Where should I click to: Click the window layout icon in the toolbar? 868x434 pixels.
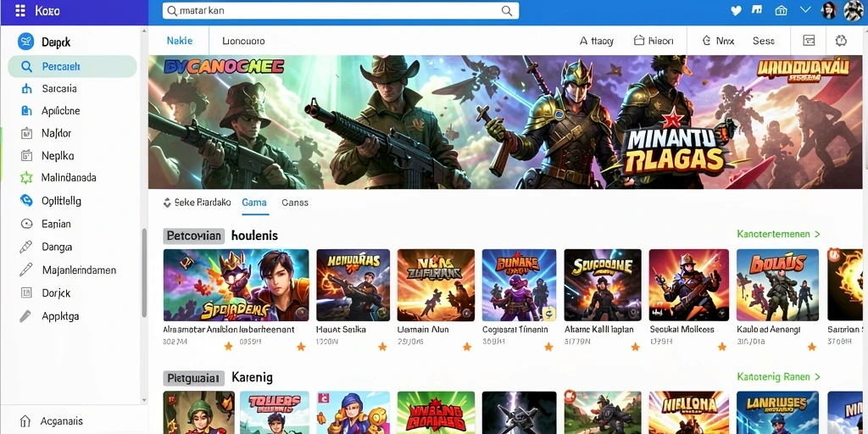[x=809, y=41]
